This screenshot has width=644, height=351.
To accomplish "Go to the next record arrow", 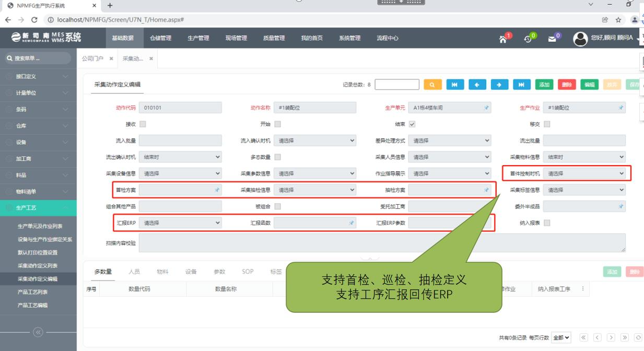I will tap(499, 85).
